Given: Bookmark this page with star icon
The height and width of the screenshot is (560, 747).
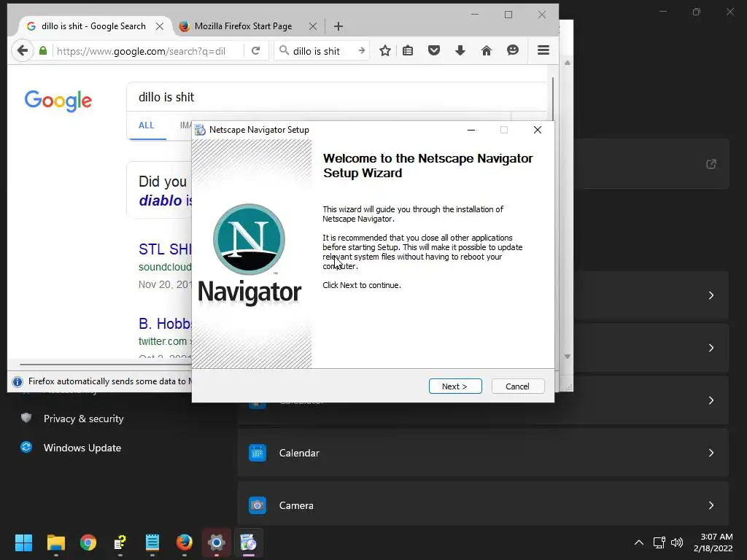Looking at the screenshot, I should click(x=385, y=50).
